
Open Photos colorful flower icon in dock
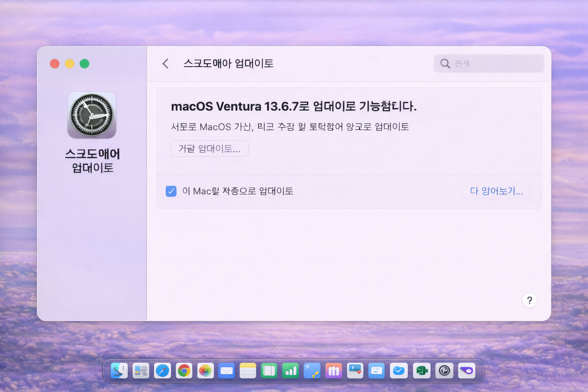pyautogui.click(x=206, y=371)
